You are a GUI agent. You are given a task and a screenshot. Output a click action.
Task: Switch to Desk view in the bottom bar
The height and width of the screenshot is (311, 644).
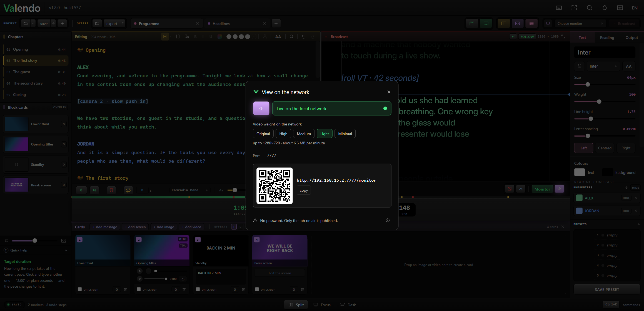348,305
